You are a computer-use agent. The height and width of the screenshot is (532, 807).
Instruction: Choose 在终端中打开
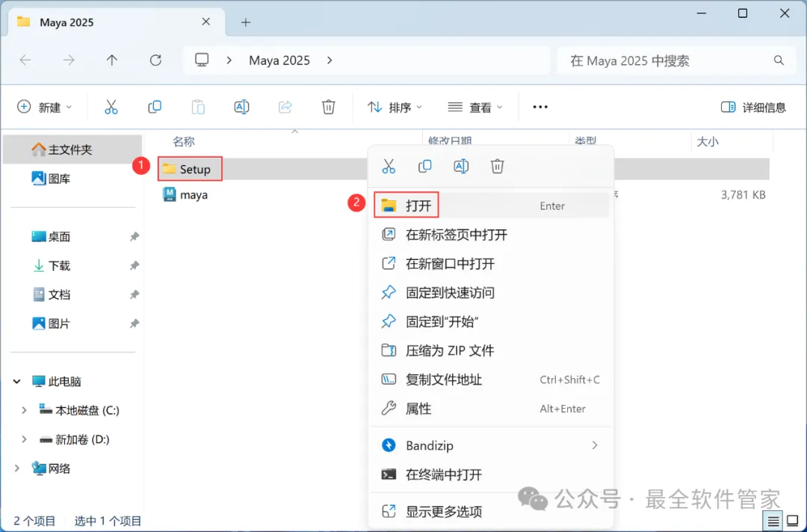tap(491, 474)
